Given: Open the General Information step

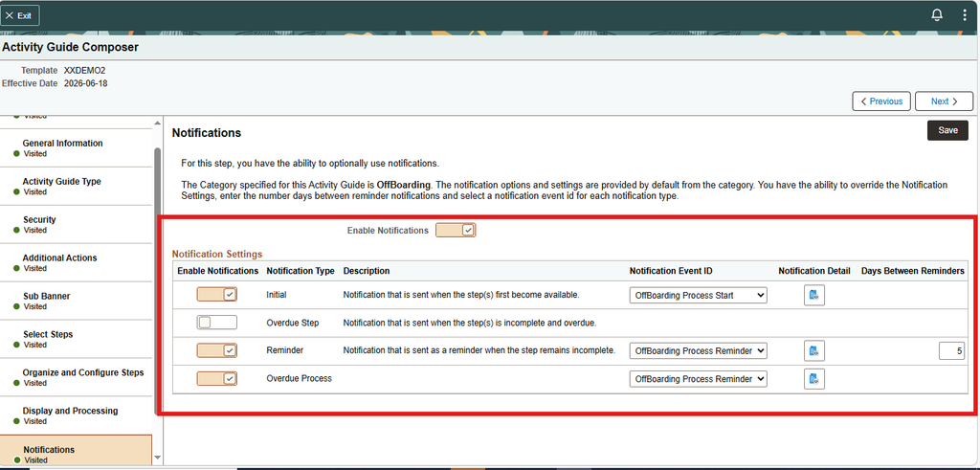Looking at the screenshot, I should (x=76, y=147).
